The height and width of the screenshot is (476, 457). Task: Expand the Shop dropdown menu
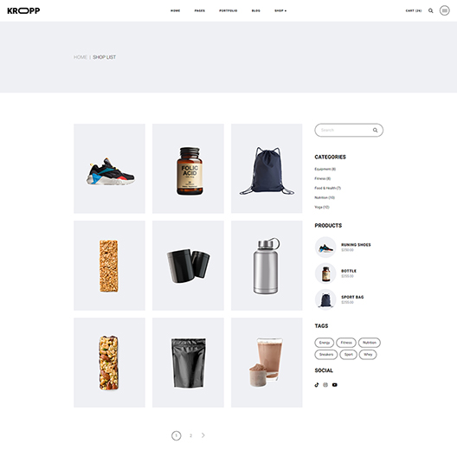[280, 10]
